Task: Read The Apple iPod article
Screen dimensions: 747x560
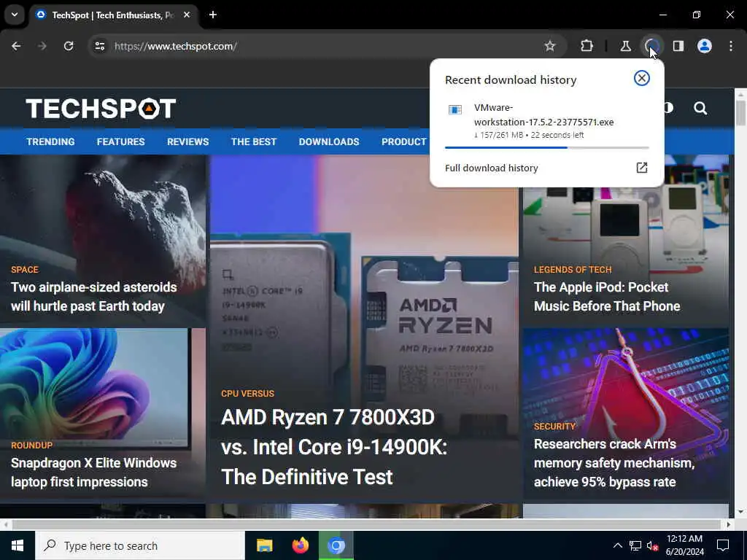Action: pyautogui.click(x=607, y=297)
